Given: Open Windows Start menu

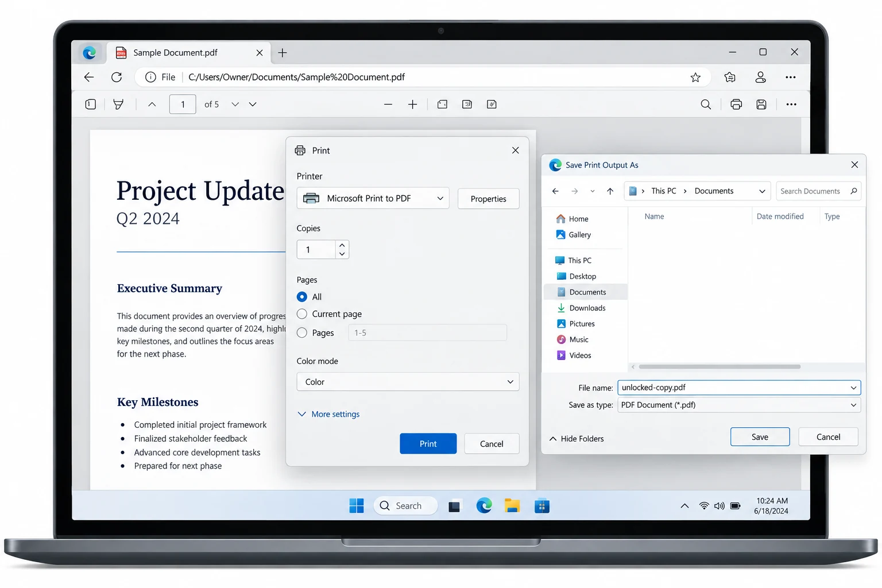Looking at the screenshot, I should click(357, 506).
